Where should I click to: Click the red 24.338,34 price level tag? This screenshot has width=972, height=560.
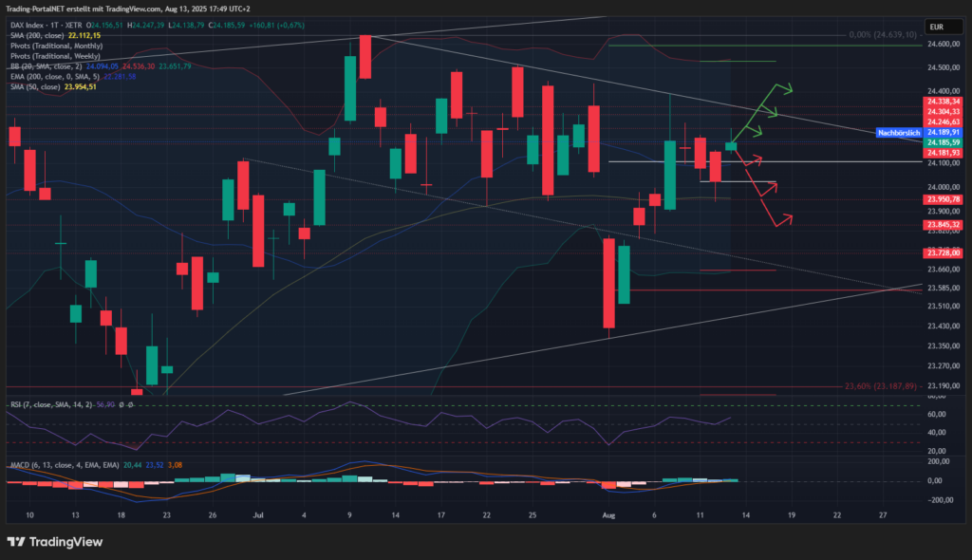[943, 101]
